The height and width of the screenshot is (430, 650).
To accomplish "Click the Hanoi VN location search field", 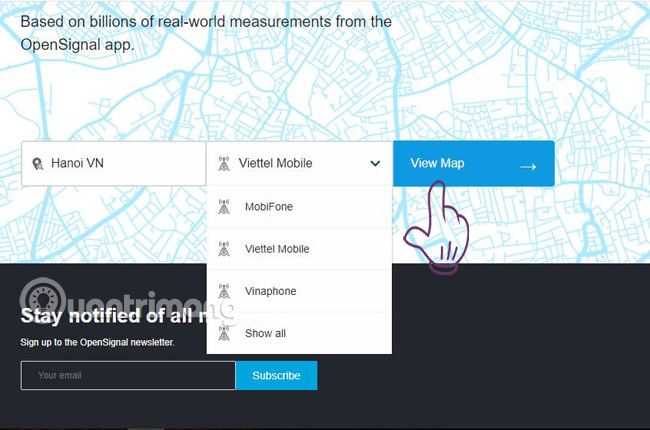I will click(114, 163).
